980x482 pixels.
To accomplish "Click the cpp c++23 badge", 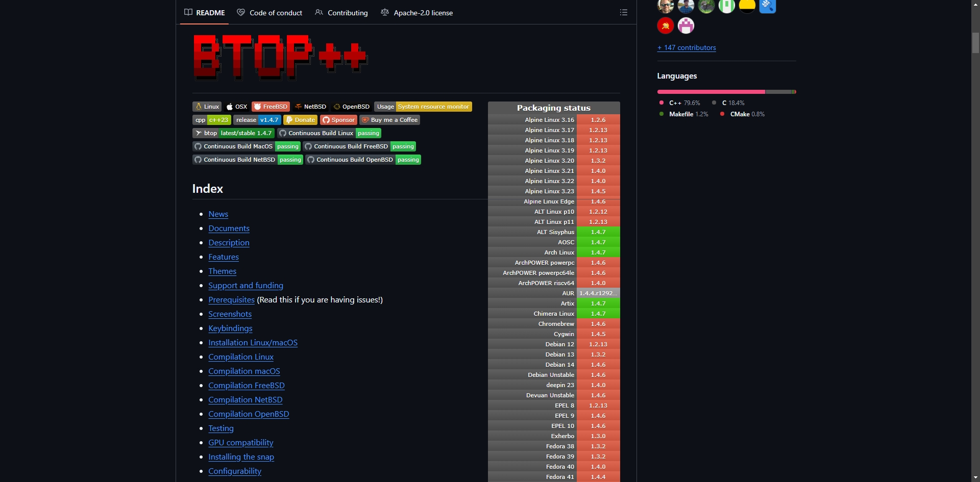I will (x=212, y=120).
